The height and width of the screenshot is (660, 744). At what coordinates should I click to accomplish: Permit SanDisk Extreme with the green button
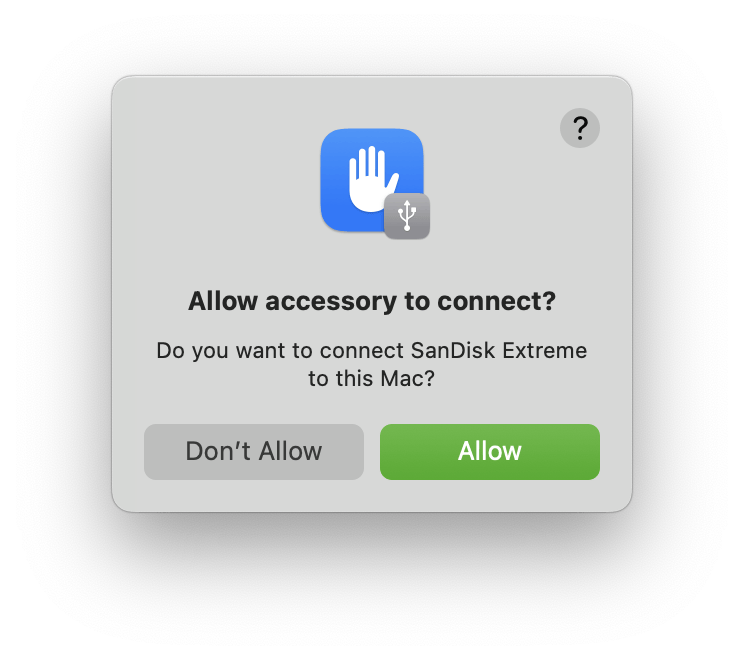490,452
